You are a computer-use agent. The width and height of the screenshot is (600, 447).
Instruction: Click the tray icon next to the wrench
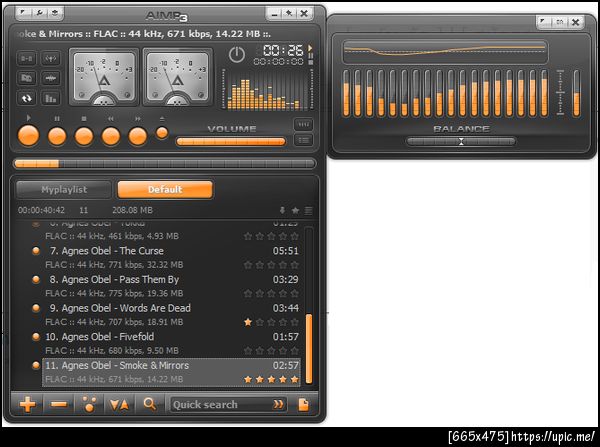(55, 13)
